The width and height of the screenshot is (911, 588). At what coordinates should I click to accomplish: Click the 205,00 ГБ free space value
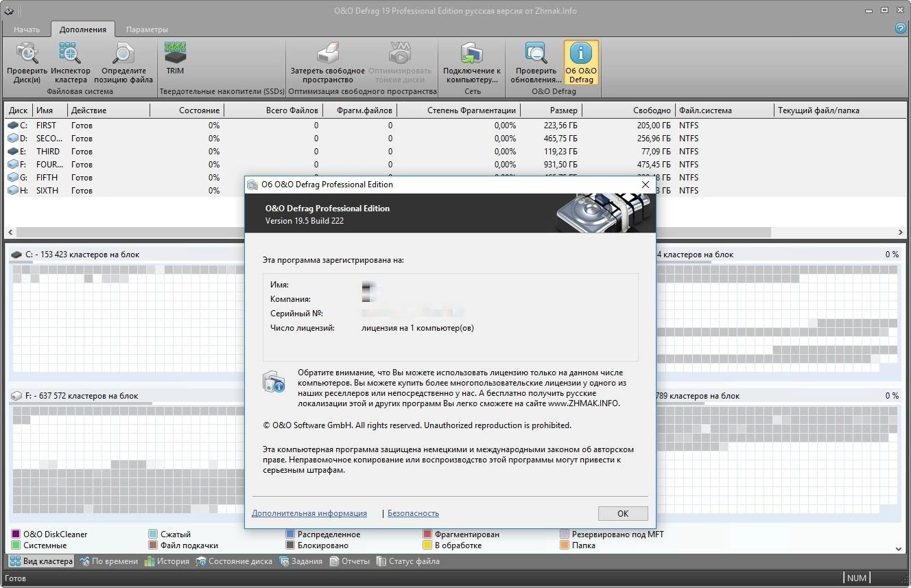(653, 126)
